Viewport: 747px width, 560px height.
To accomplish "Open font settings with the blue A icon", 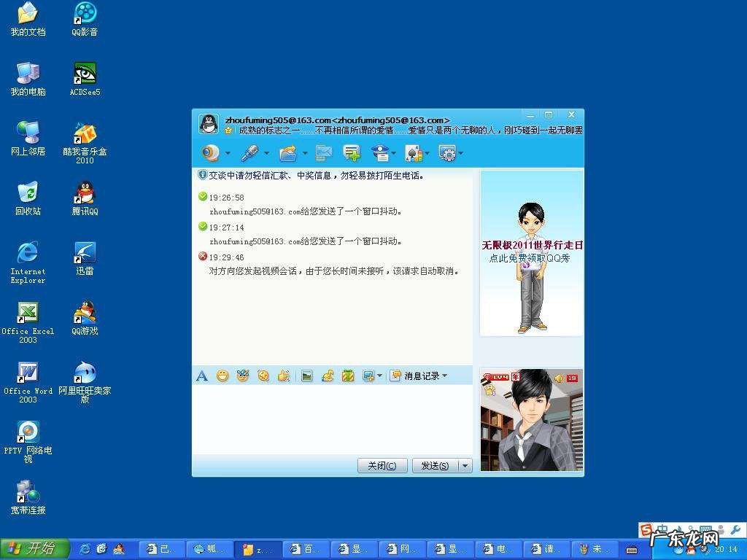I will point(201,376).
